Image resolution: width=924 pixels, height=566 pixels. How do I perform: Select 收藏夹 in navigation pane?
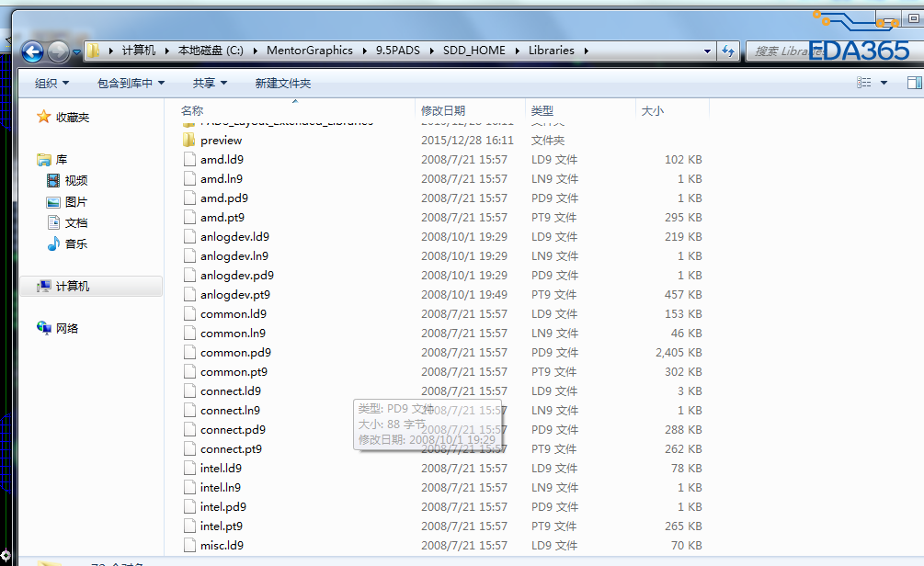pos(73,118)
